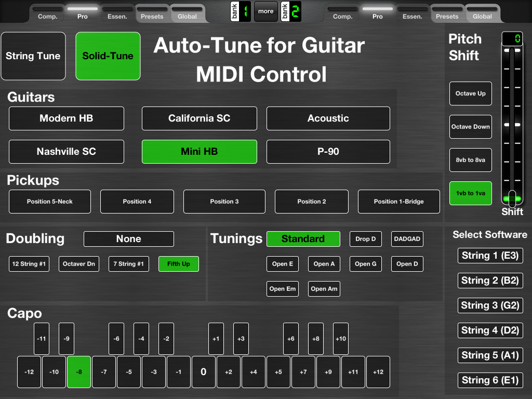Set capo to +10
The image size is (532, 399).
[341, 339]
